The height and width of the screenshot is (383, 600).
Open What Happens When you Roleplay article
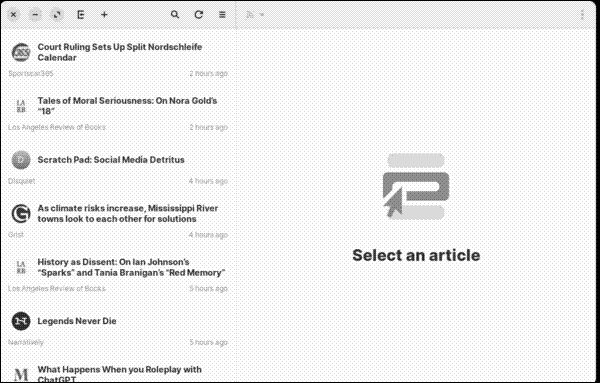tap(119, 374)
